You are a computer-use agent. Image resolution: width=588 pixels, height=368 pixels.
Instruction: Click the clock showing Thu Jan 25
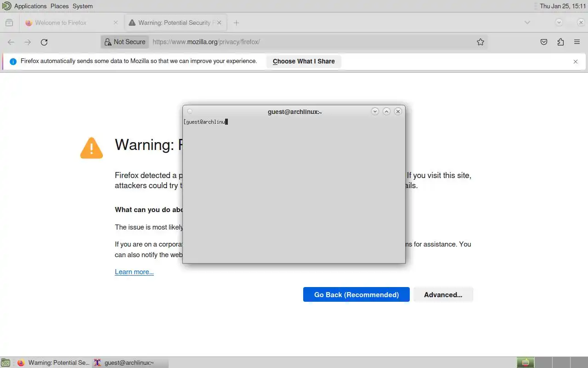tap(563, 6)
